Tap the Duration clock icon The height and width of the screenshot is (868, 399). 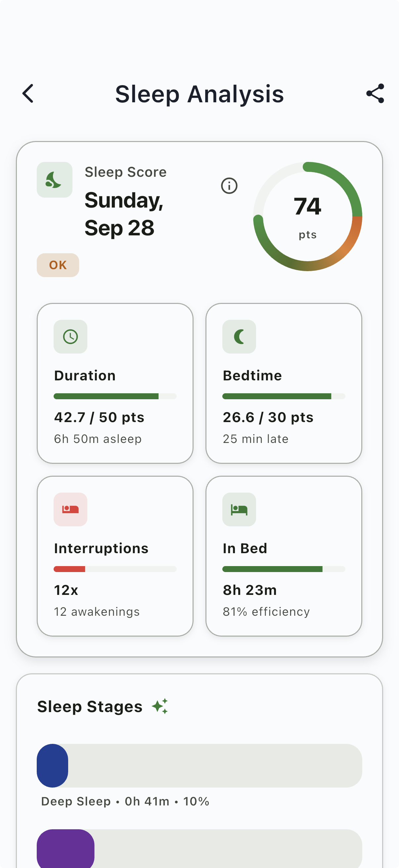point(70,337)
